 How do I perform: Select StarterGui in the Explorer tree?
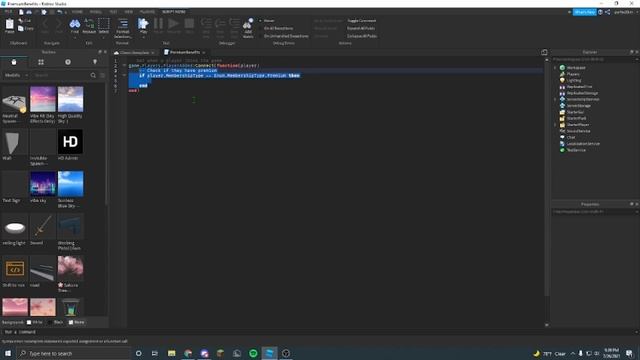575,112
